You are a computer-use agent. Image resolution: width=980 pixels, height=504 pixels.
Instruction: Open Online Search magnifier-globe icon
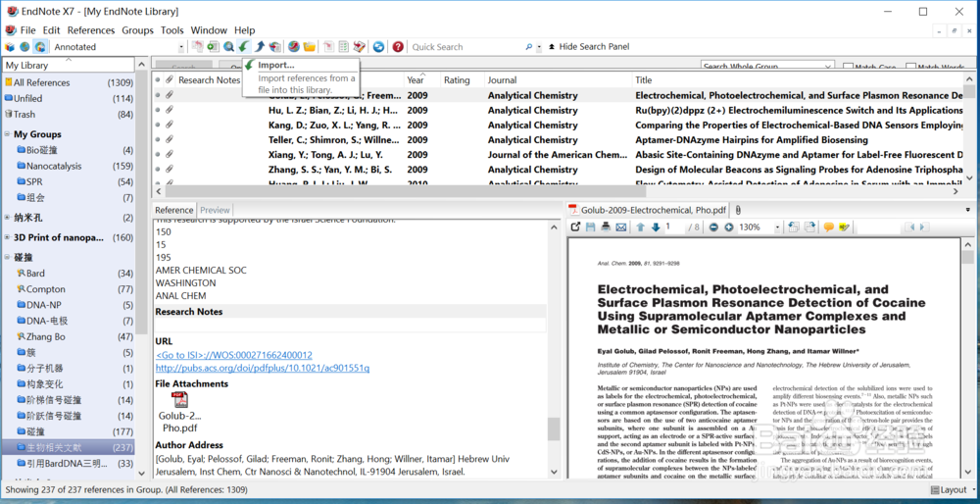click(x=228, y=47)
